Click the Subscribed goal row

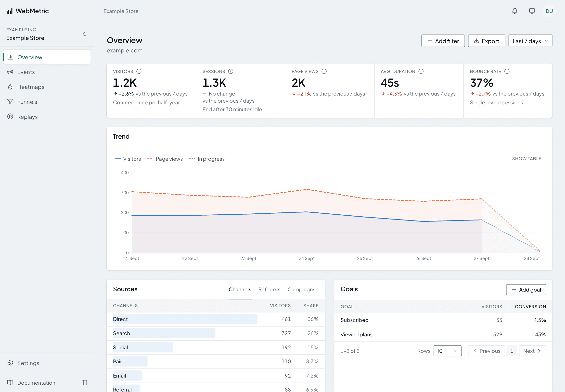pyautogui.click(x=443, y=320)
